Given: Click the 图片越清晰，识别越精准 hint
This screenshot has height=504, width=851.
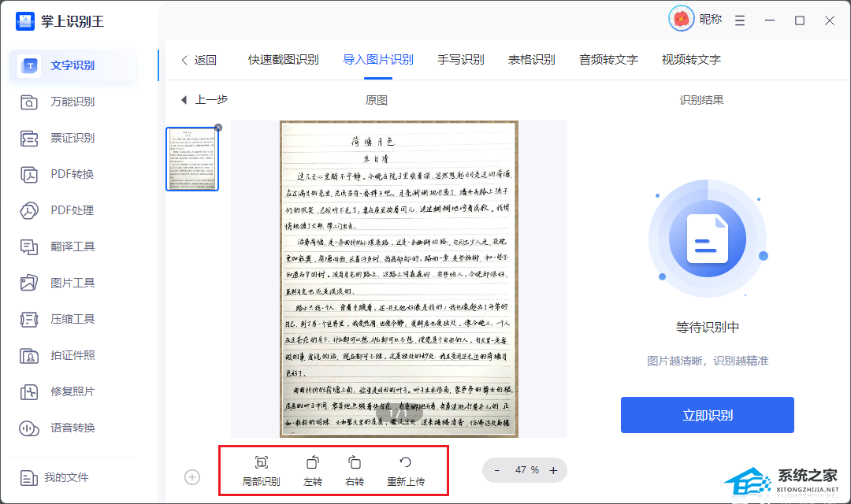Looking at the screenshot, I should (707, 361).
